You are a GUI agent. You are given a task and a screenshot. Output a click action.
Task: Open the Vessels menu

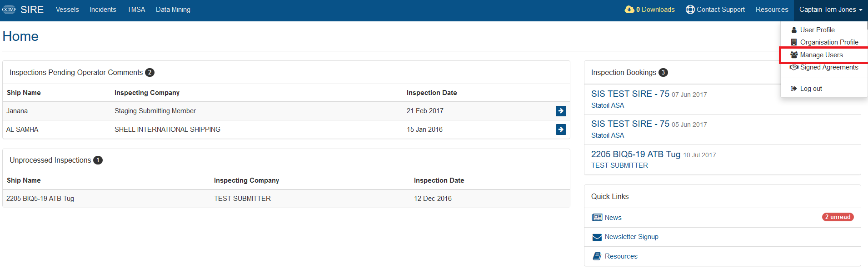[67, 10]
